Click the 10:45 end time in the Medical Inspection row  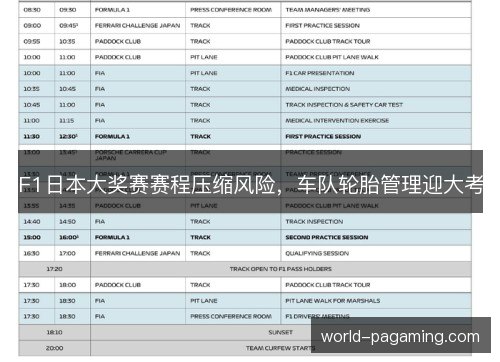click(x=67, y=89)
